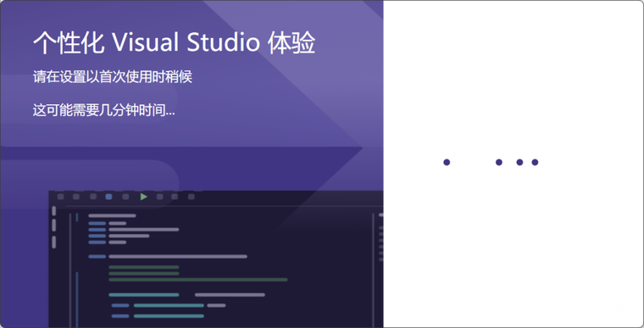Viewport: 644px width, 328px height.
Task: Click the "请在设置以首次使用时稍候" message
Action: pos(113,77)
